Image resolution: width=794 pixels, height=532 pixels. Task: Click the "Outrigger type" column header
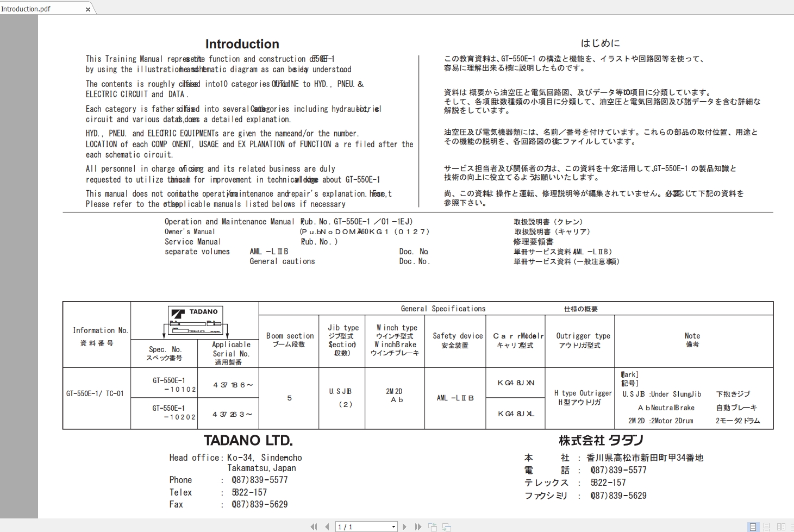click(x=583, y=336)
